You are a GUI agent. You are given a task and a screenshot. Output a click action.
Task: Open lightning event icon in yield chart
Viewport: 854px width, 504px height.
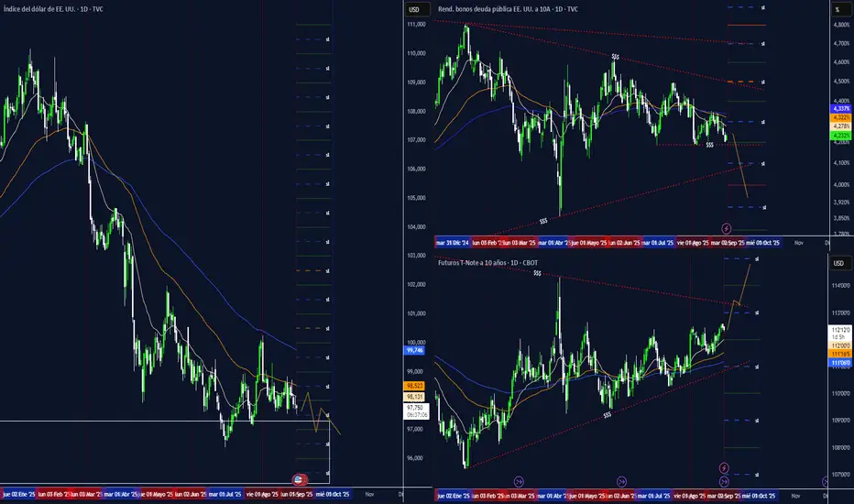pyautogui.click(x=726, y=228)
